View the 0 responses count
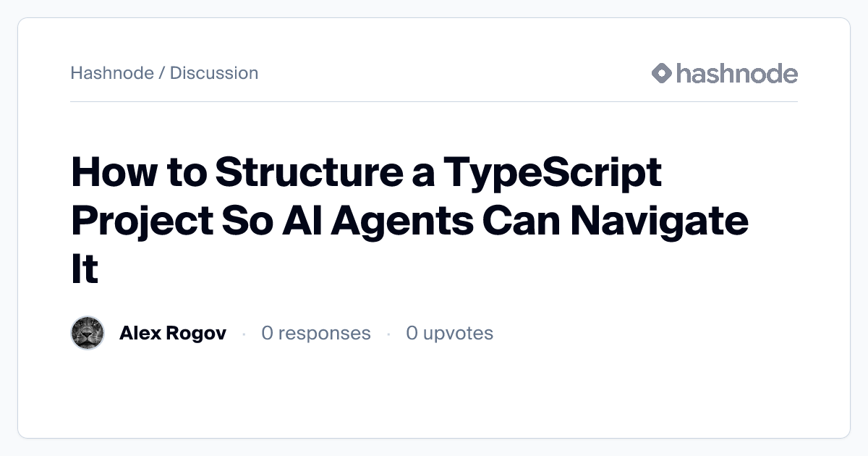Image resolution: width=868 pixels, height=456 pixels. point(316,333)
